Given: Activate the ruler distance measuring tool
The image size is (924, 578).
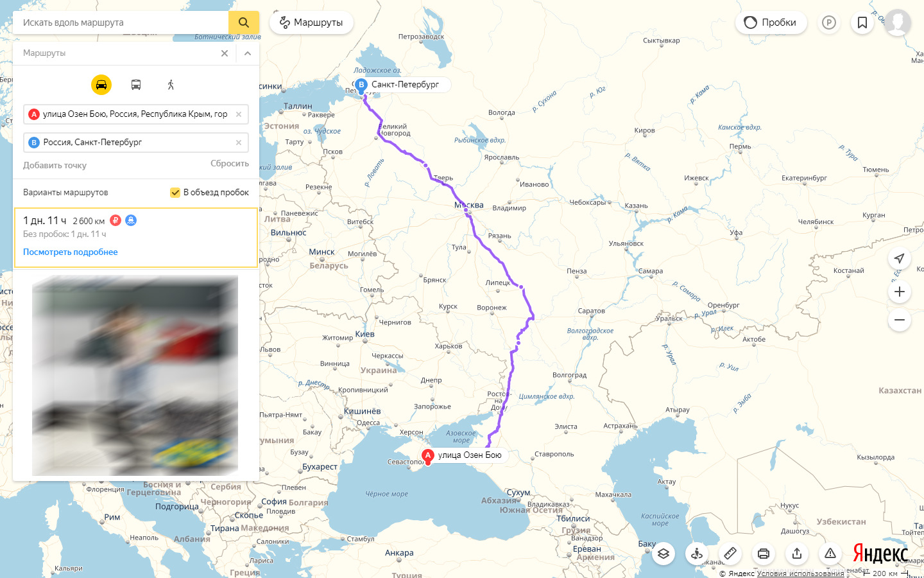Looking at the screenshot, I should click(730, 553).
